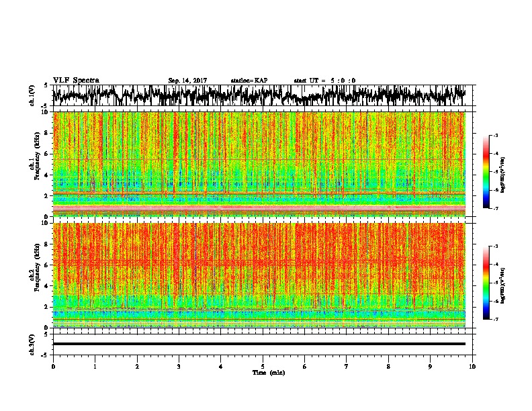Click the "station=KAP" label

tap(249, 81)
